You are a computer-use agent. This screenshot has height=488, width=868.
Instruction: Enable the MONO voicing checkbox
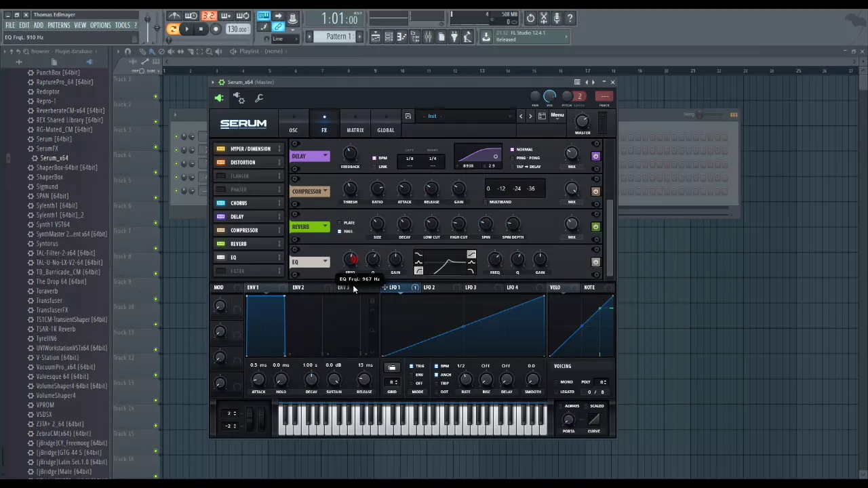[x=556, y=382]
